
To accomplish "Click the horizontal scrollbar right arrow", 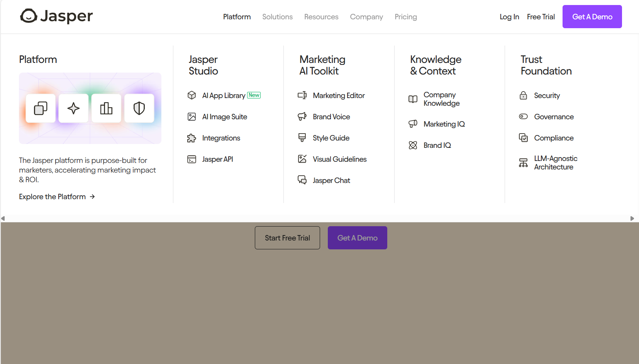I will [x=632, y=218].
